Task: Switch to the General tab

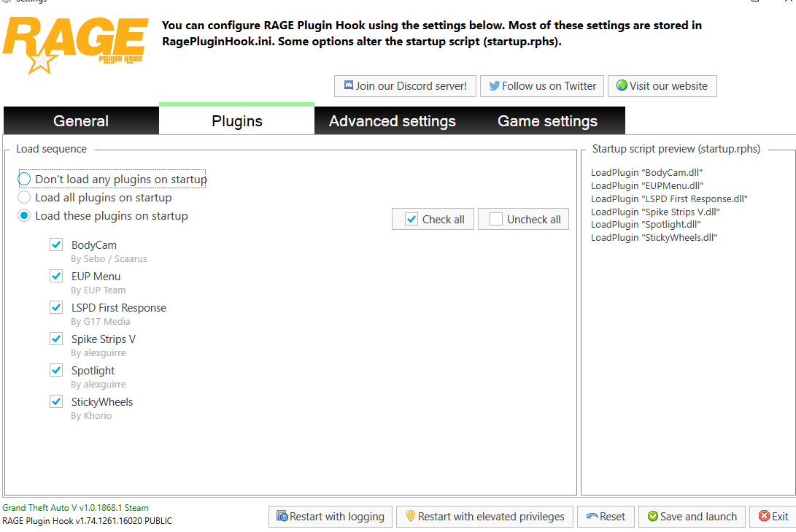Action: pyautogui.click(x=81, y=121)
